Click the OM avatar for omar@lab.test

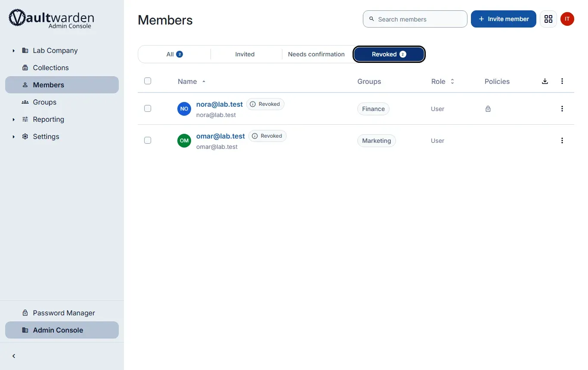(184, 141)
